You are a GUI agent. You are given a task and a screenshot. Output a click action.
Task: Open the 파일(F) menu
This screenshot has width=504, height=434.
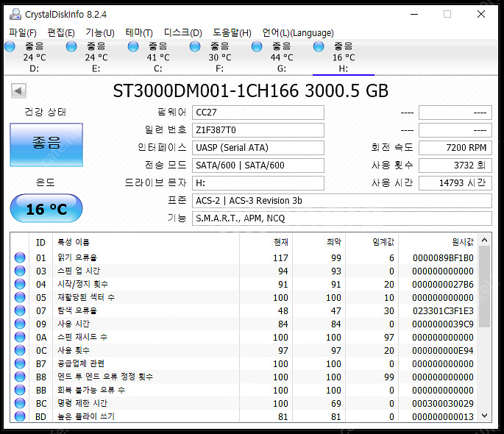[x=23, y=33]
